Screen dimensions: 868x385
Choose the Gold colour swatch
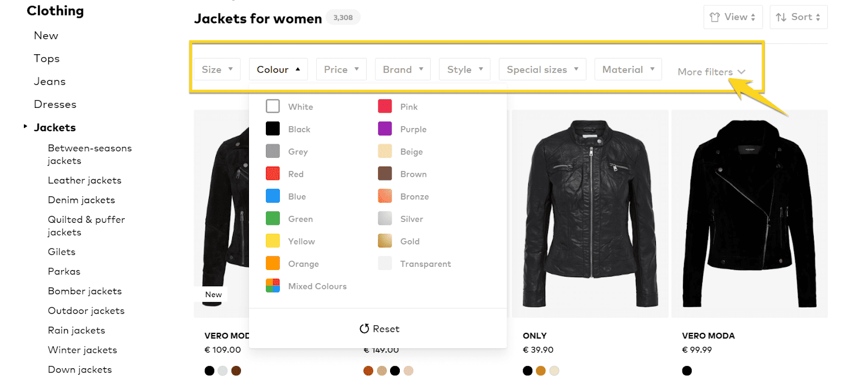pos(385,241)
